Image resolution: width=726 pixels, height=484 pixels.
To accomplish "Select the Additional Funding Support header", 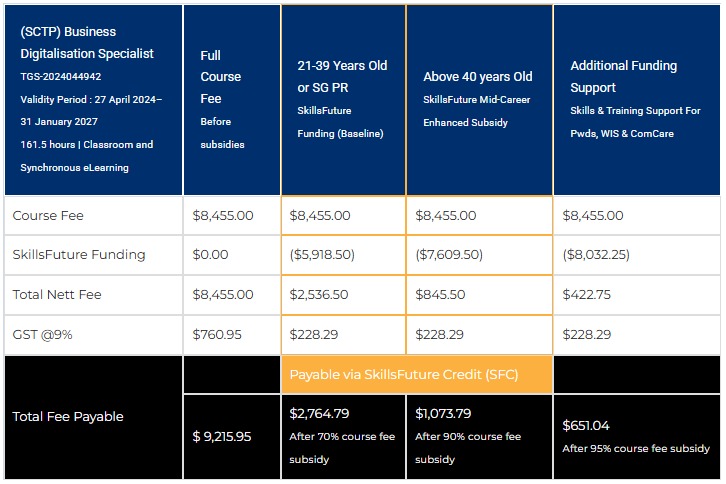I will tap(623, 76).
